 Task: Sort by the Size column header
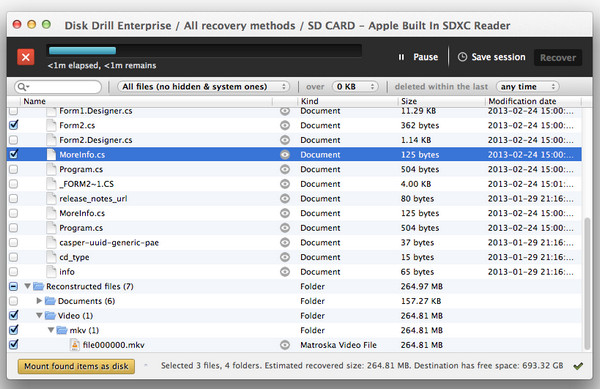click(x=442, y=101)
